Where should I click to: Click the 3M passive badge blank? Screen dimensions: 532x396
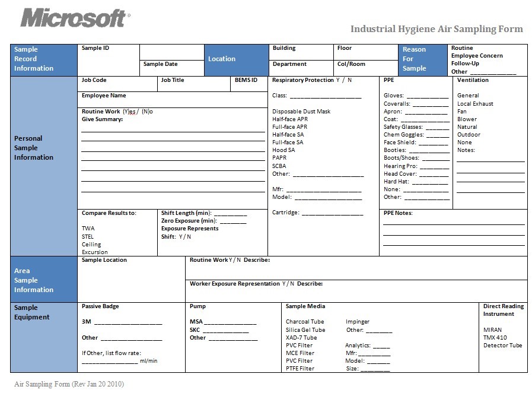[x=128, y=323]
